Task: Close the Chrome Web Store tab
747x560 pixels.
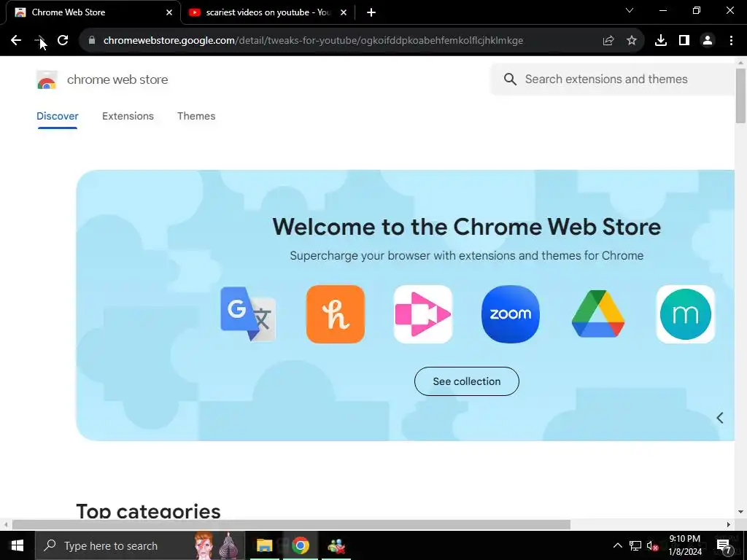Action: click(x=169, y=12)
